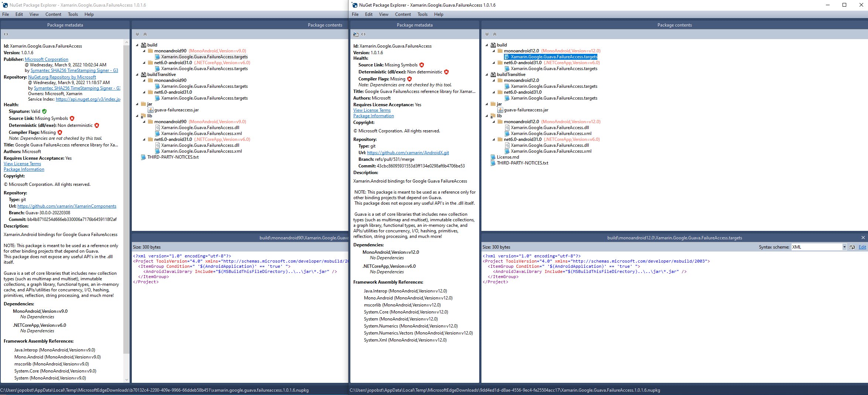Click red Source Link shield in right window
The height and width of the screenshot is (395, 868).
point(422,65)
